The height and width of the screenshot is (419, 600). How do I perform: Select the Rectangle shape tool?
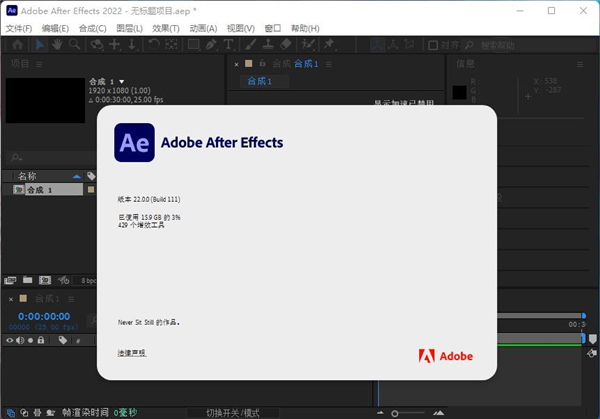coord(194,45)
